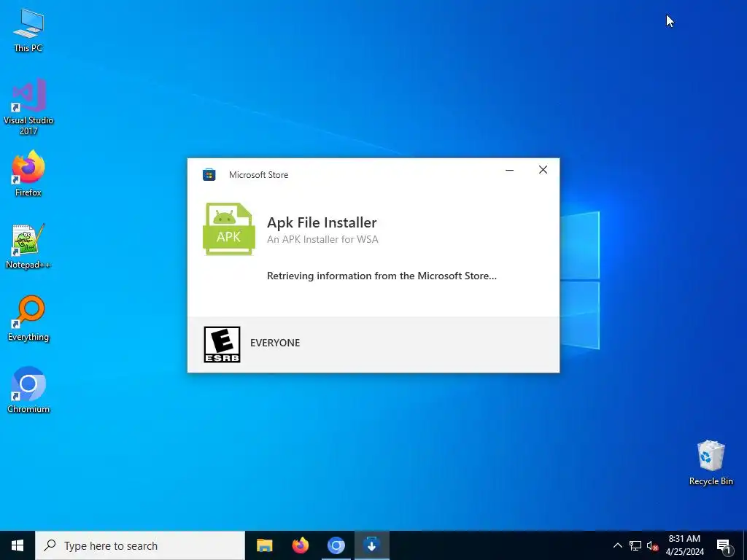Click 'Retrieving information from the Microsoft Store' text
Image resolution: width=747 pixels, height=560 pixels.
382,276
